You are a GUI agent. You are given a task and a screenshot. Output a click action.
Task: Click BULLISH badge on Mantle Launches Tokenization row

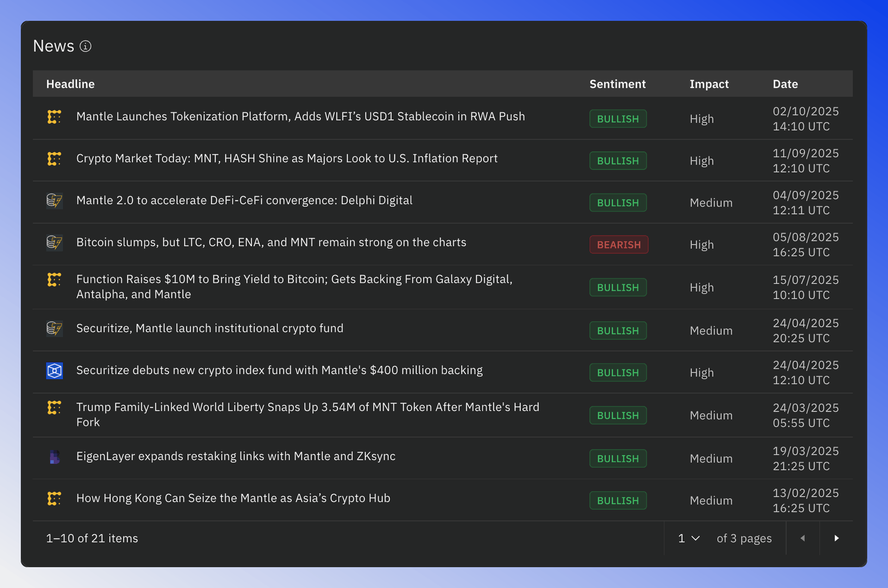(x=618, y=119)
